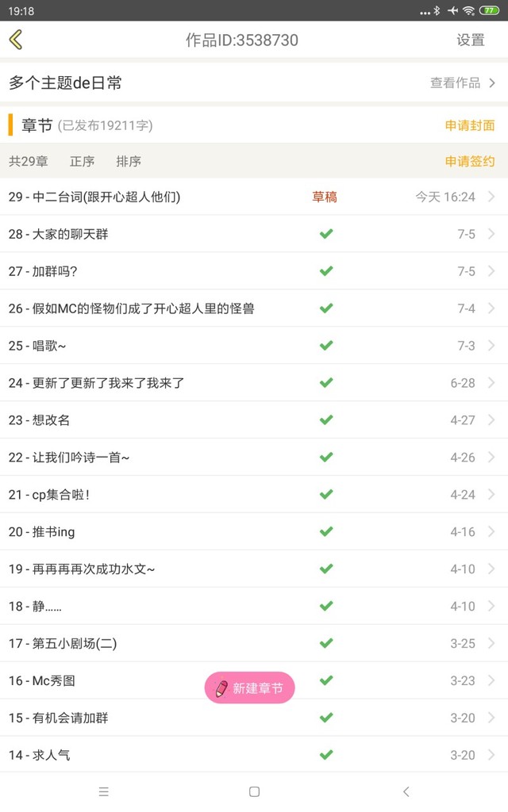Open chapter 17 with its right chevron
508x812 pixels.
[491, 643]
